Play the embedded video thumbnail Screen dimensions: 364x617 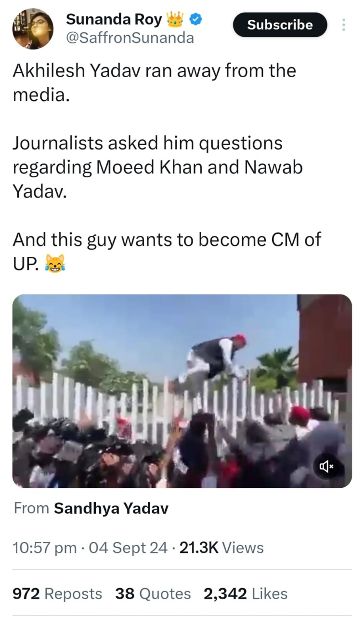[182, 391]
